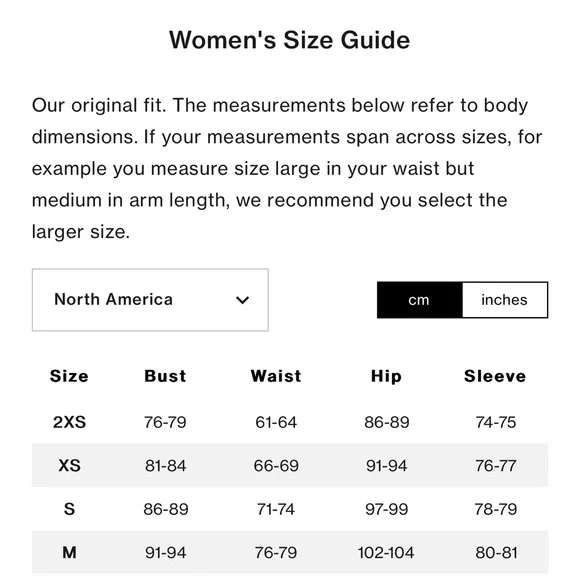Click the Size column header

click(x=69, y=376)
